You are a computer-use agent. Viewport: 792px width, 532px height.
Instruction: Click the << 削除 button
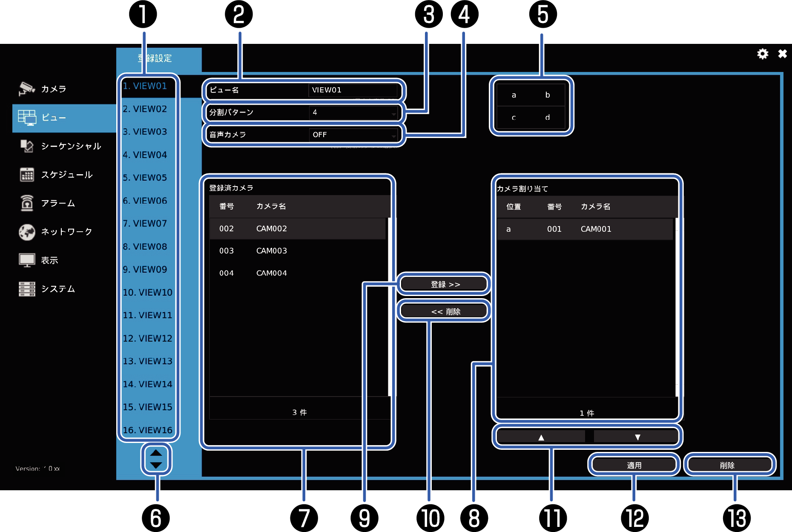(444, 311)
